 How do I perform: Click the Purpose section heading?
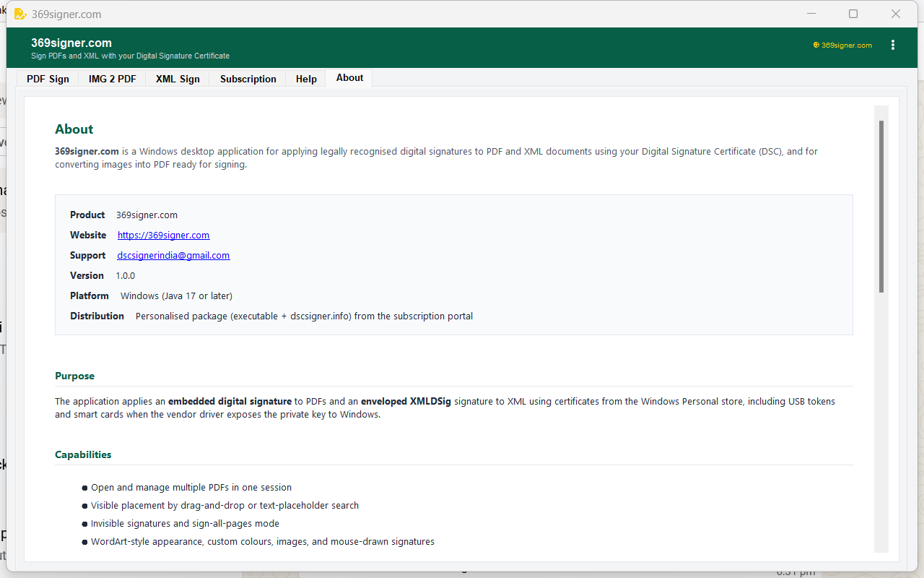(74, 376)
